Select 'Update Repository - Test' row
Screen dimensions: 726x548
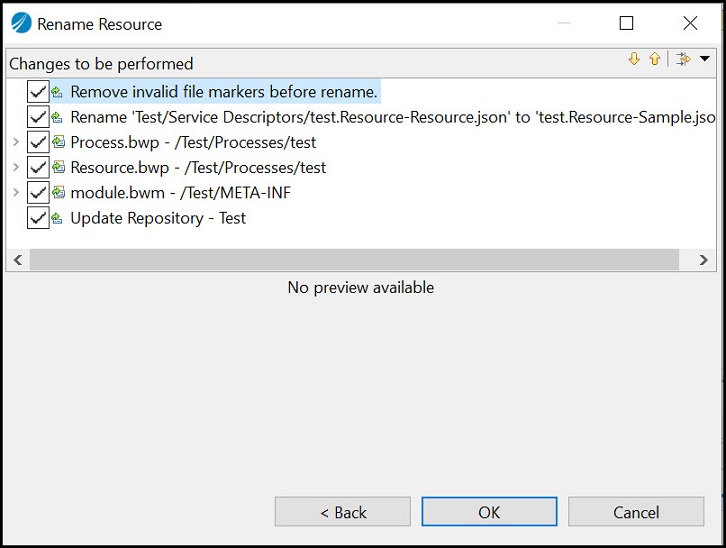click(x=158, y=218)
